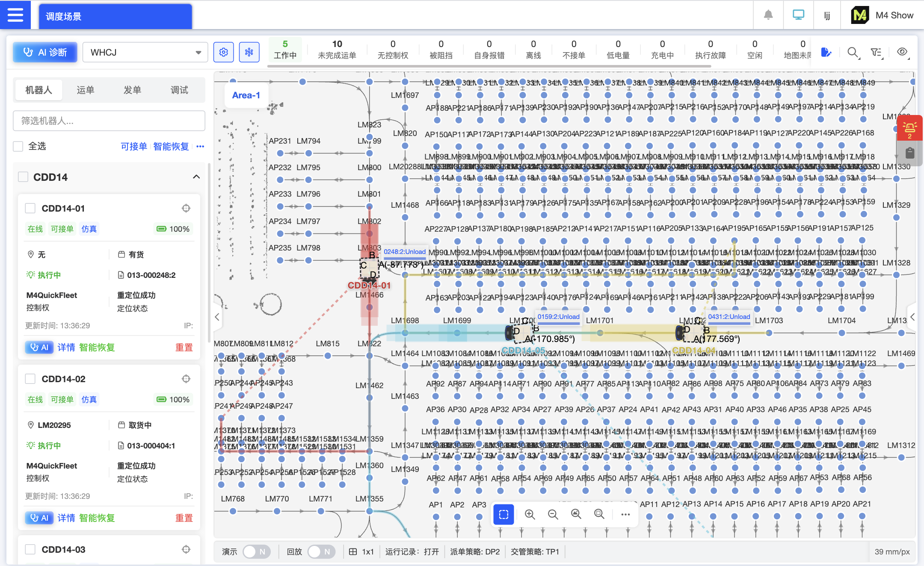The width and height of the screenshot is (924, 566).
Task: Click the zoom in map tool
Action: (x=530, y=514)
